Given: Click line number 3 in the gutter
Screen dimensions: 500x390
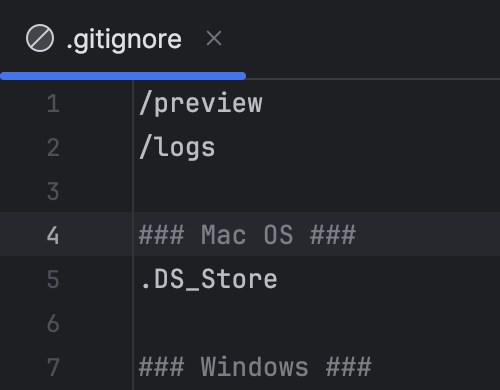Looking at the screenshot, I should pyautogui.click(x=53, y=191).
